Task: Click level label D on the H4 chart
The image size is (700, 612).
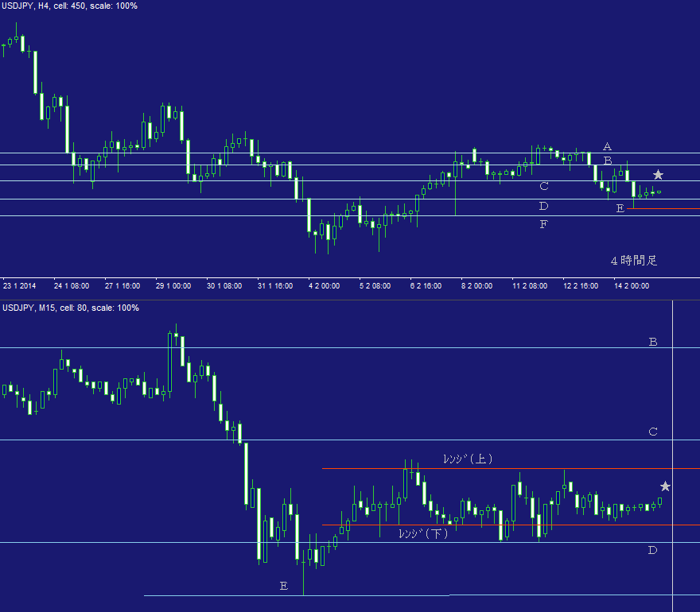Action: click(544, 206)
